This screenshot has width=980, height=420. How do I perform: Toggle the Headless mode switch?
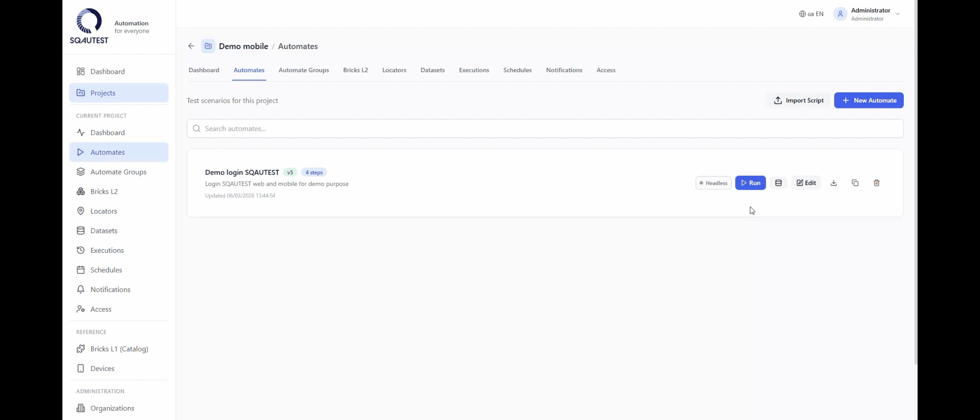tap(713, 183)
